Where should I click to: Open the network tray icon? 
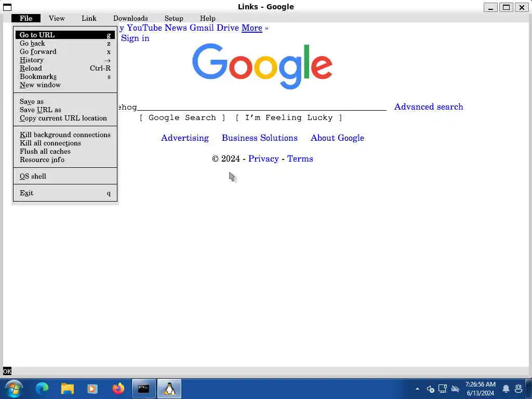[443, 389]
